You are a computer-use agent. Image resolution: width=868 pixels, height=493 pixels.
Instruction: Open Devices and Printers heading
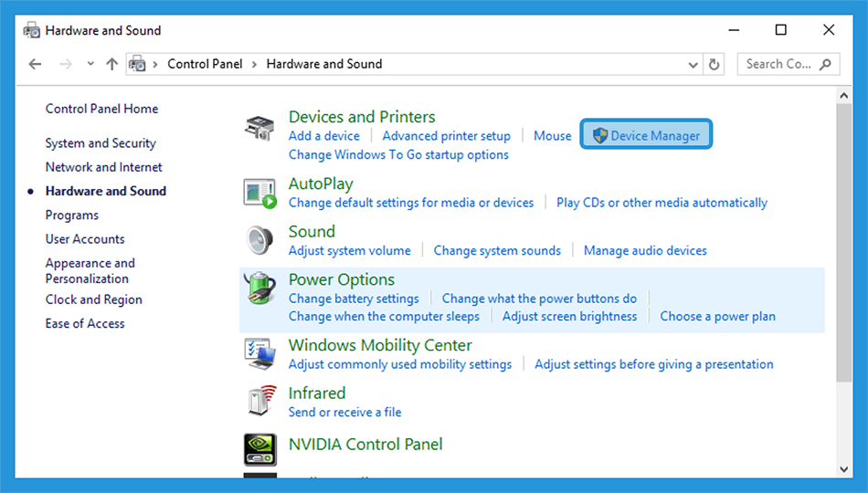pos(362,117)
